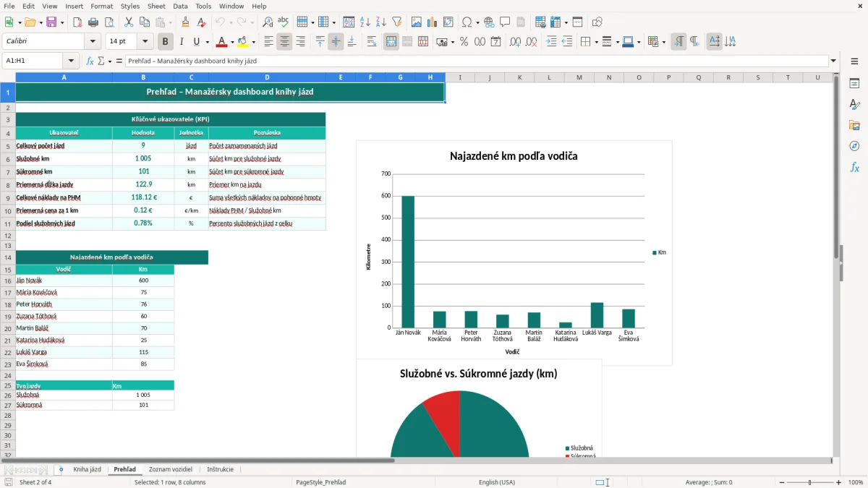
Task: Open the Font Color dropdown arrow
Action: point(232,42)
